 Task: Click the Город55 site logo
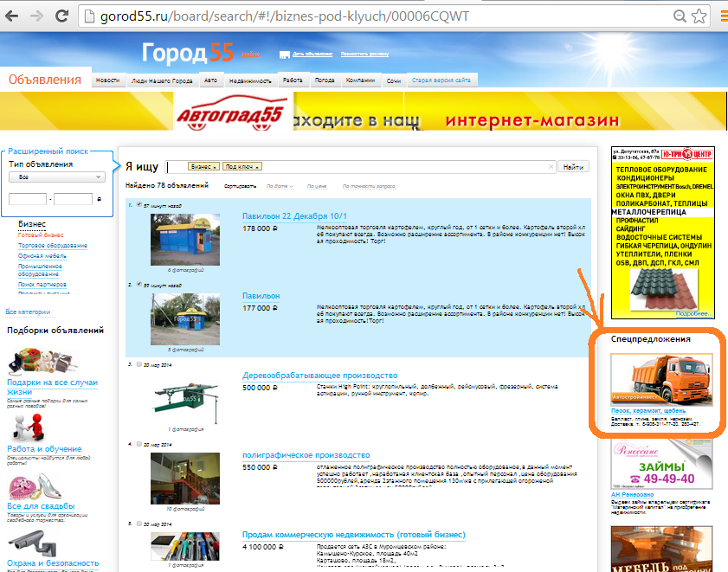pyautogui.click(x=188, y=53)
